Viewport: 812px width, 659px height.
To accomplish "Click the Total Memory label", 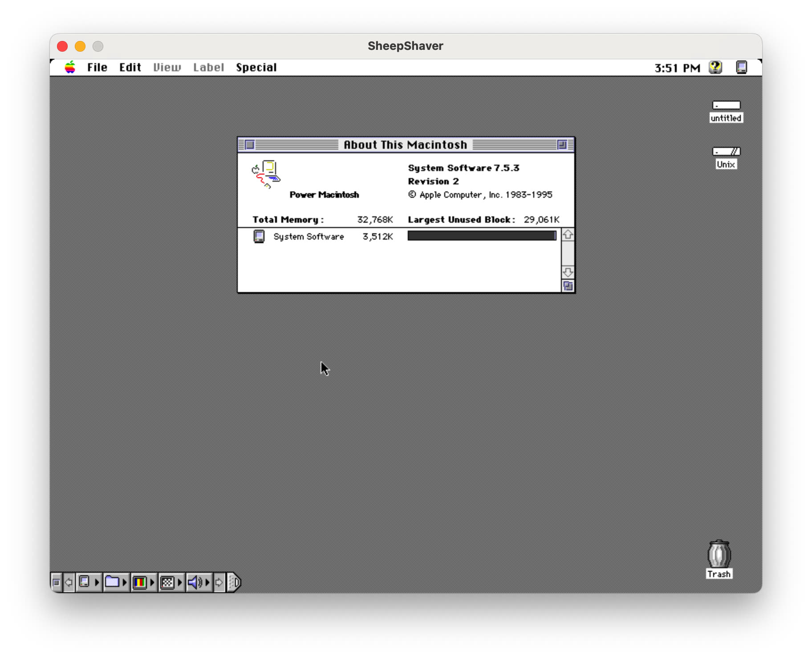I will coord(288,220).
